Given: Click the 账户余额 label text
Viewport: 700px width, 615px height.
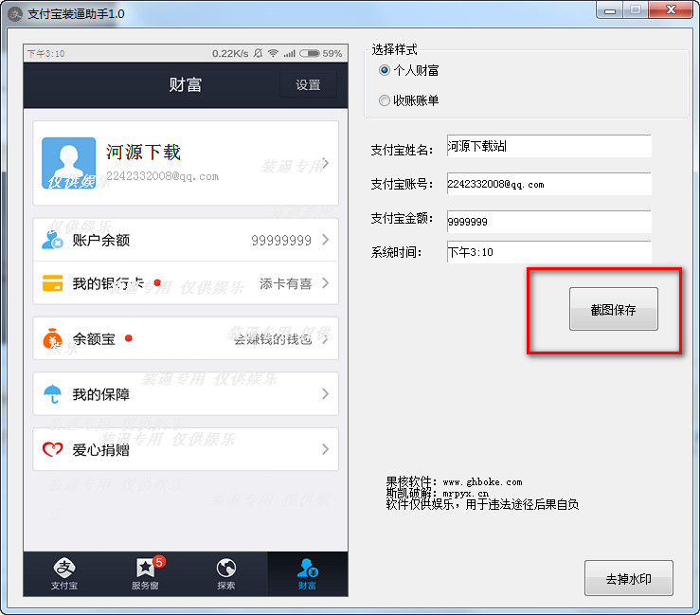Looking at the screenshot, I should coord(101,241).
